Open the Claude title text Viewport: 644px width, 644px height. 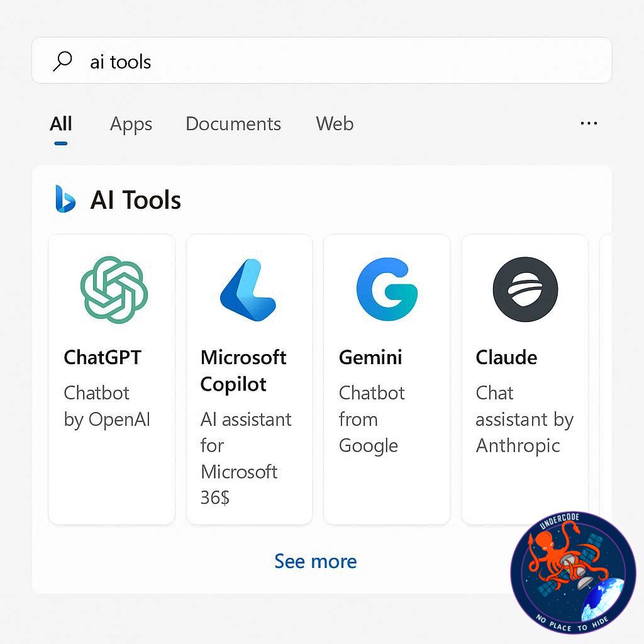(506, 357)
